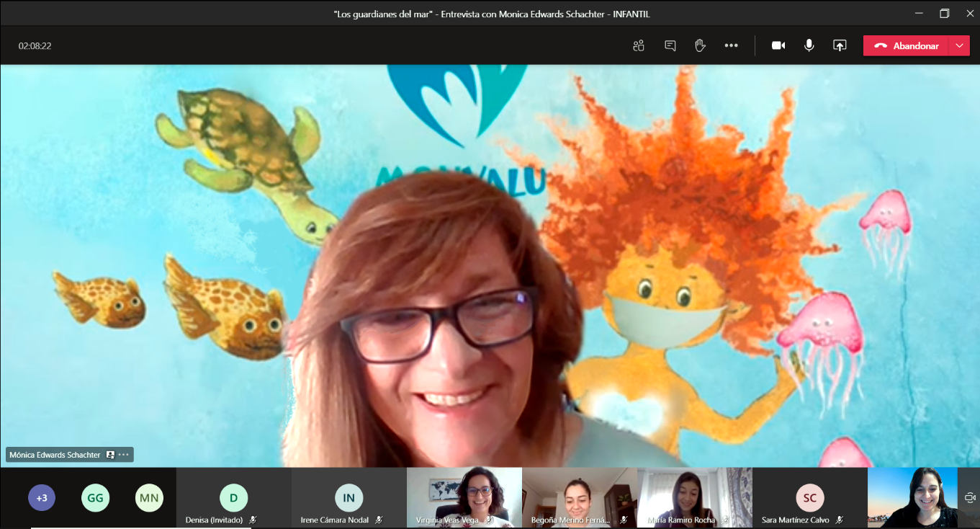
Task: Click Sara Martínez Calvo's participant tile
Action: (809, 497)
